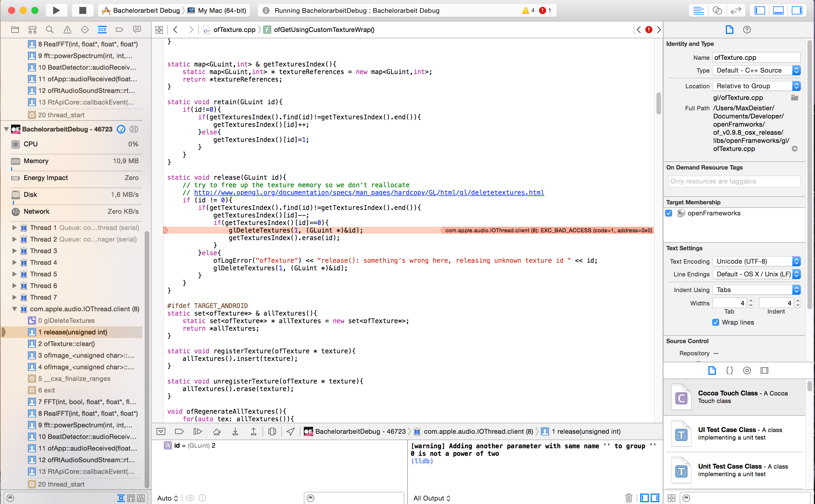This screenshot has width=815, height=504.
Task: Open the opengl.org deletetextures link
Action: click(x=369, y=192)
